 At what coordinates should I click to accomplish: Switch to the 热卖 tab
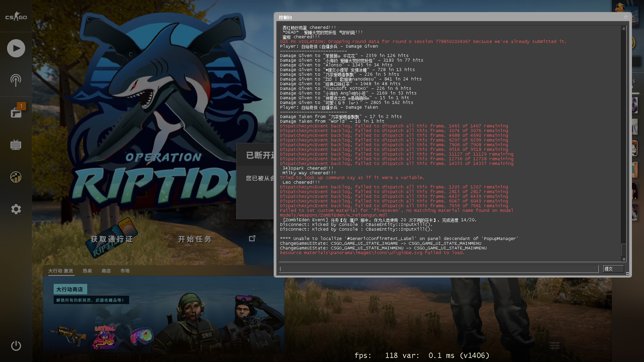click(88, 271)
